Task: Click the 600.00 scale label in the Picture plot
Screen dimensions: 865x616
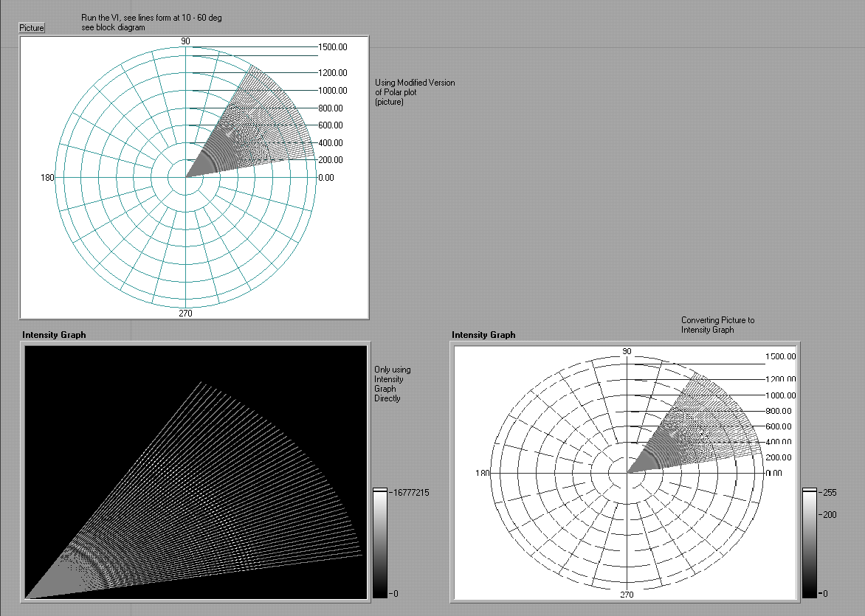Action: (331, 125)
